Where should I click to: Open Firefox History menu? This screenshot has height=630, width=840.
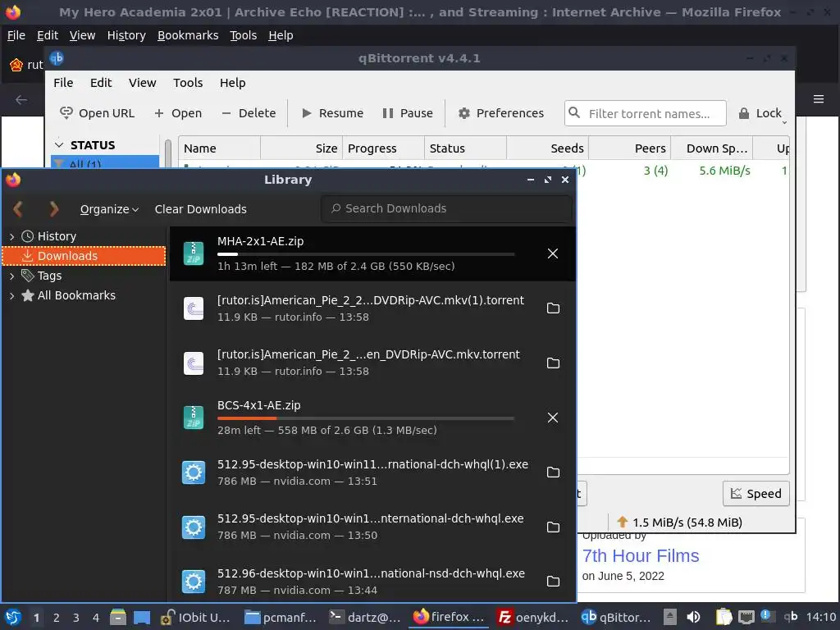point(126,35)
